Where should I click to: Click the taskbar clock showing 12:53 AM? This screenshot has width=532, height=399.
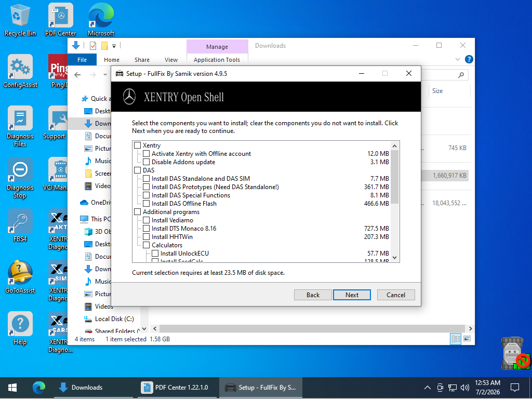coord(487,388)
